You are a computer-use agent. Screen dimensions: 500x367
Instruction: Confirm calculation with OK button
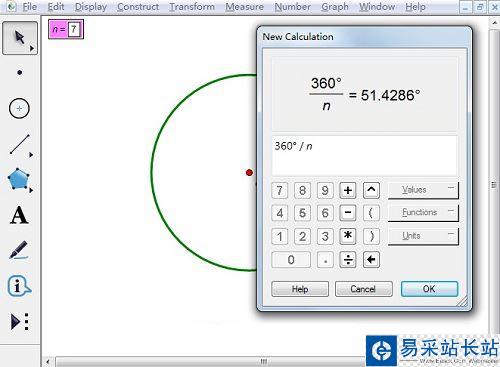(x=429, y=289)
